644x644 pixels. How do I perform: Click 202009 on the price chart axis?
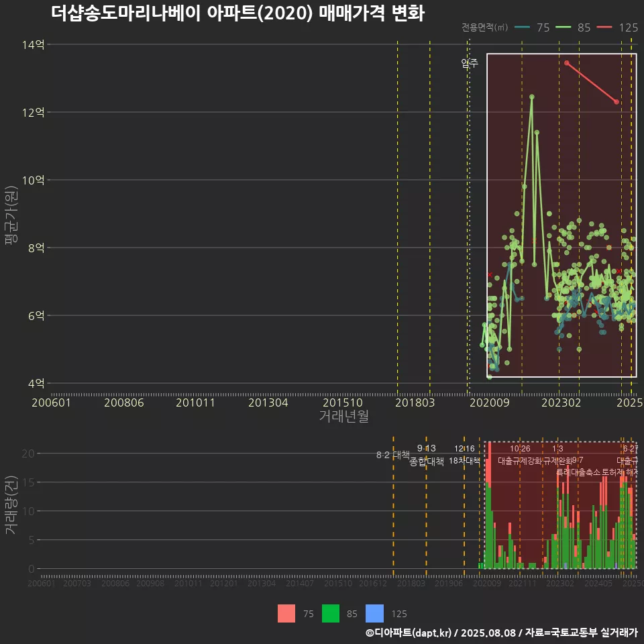[489, 402]
